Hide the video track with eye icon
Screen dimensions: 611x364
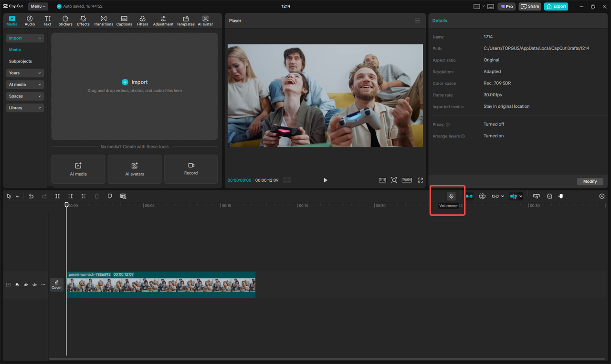coord(25,284)
